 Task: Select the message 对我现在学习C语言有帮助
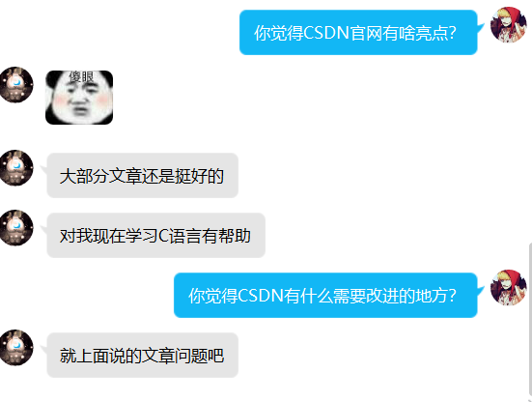156,235
